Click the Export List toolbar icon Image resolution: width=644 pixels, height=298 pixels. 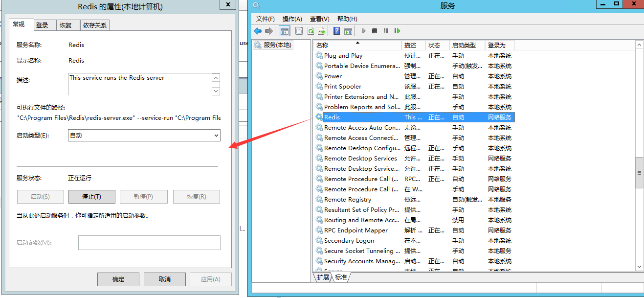(x=322, y=31)
